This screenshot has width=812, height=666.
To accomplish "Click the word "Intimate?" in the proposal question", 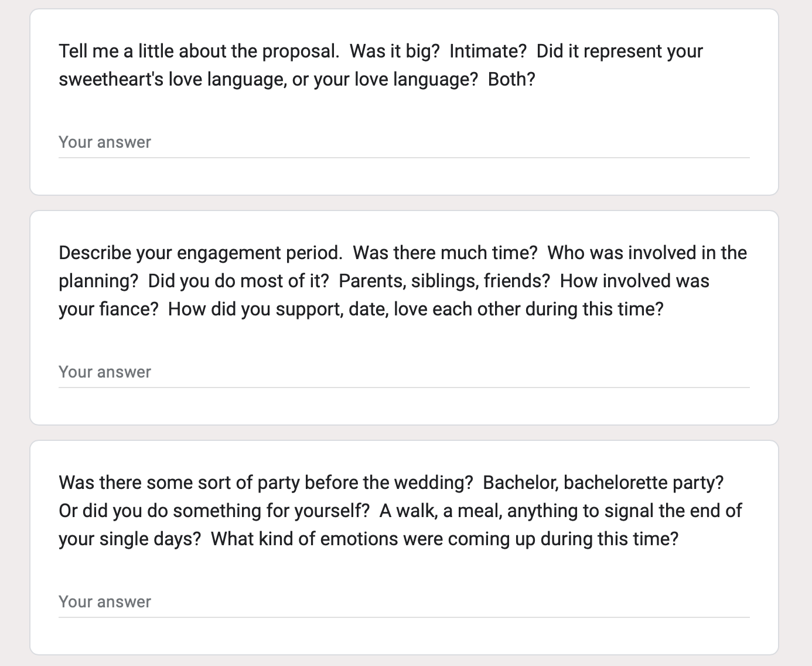I will [x=488, y=52].
